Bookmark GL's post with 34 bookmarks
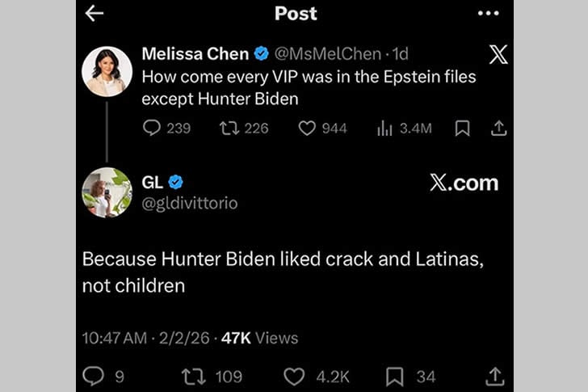Screen dimensions: 588x392 (395, 376)
